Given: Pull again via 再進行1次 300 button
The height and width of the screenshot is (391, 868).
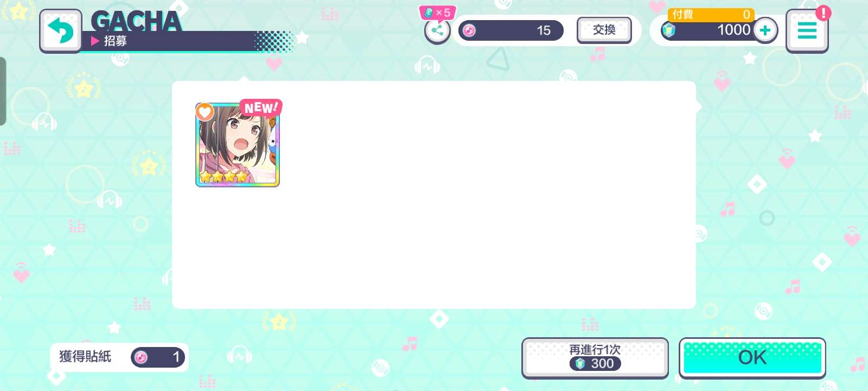Looking at the screenshot, I should click(595, 357).
